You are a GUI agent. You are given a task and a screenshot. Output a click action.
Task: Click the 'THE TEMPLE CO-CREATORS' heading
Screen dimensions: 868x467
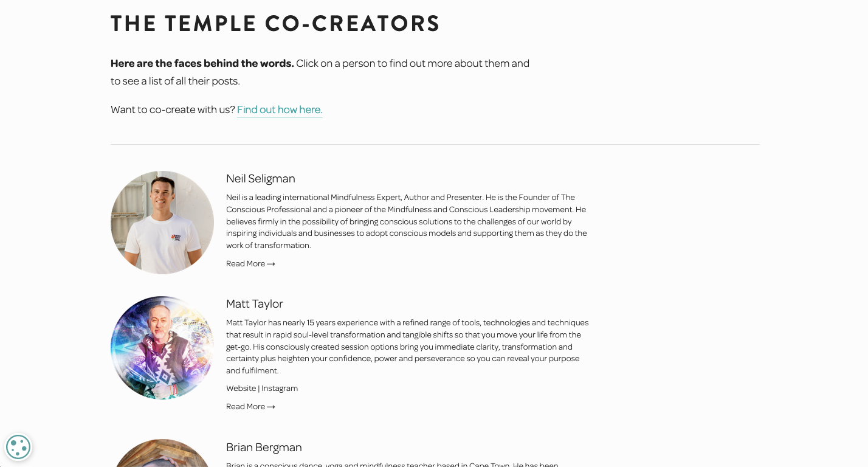(x=275, y=23)
